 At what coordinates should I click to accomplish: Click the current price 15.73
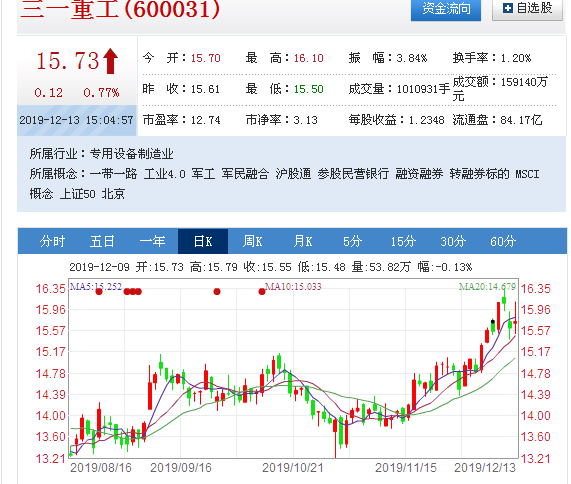pos(68,61)
